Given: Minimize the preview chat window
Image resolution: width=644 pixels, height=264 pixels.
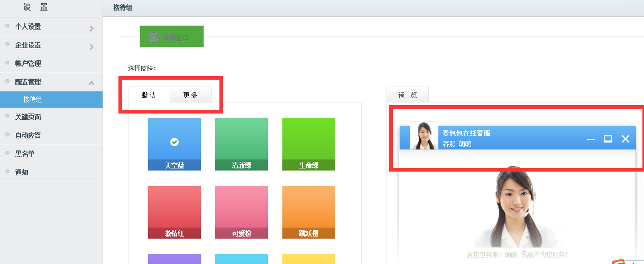Looking at the screenshot, I should pos(591,139).
